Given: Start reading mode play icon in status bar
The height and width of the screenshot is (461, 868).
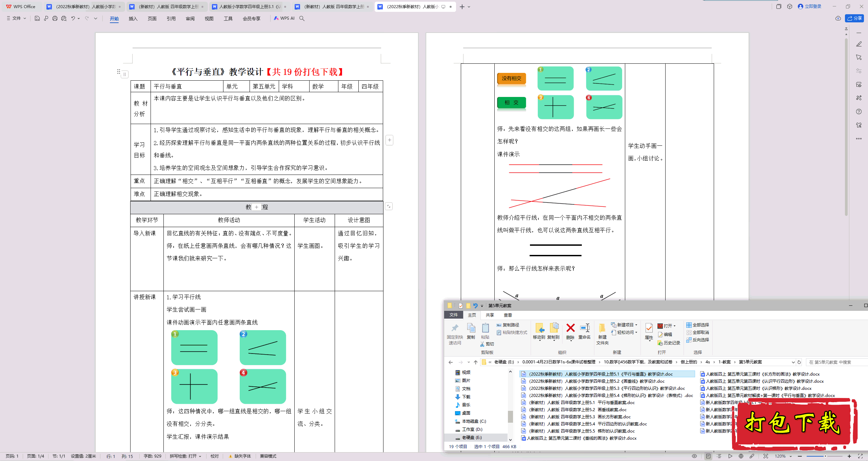Looking at the screenshot, I should coord(730,456).
